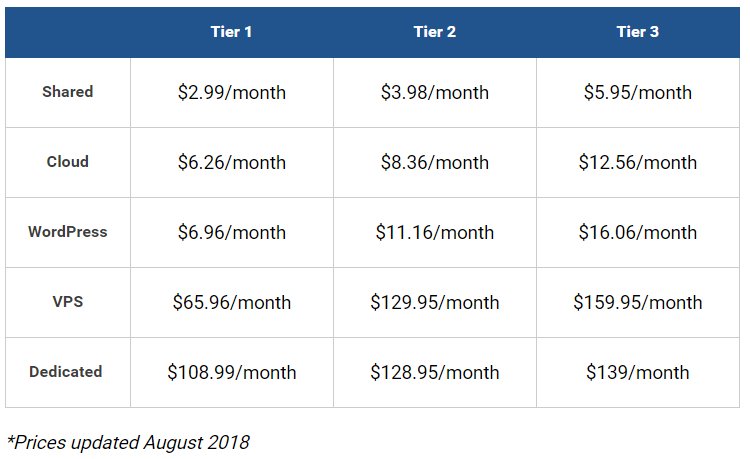The image size is (750, 459).
Task: Click the Tier 3 column header
Action: pos(638,32)
